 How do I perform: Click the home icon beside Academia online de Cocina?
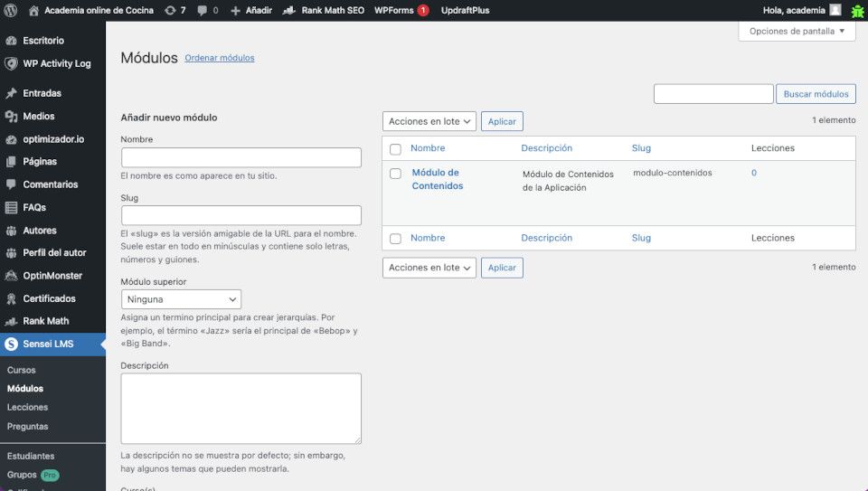click(33, 11)
